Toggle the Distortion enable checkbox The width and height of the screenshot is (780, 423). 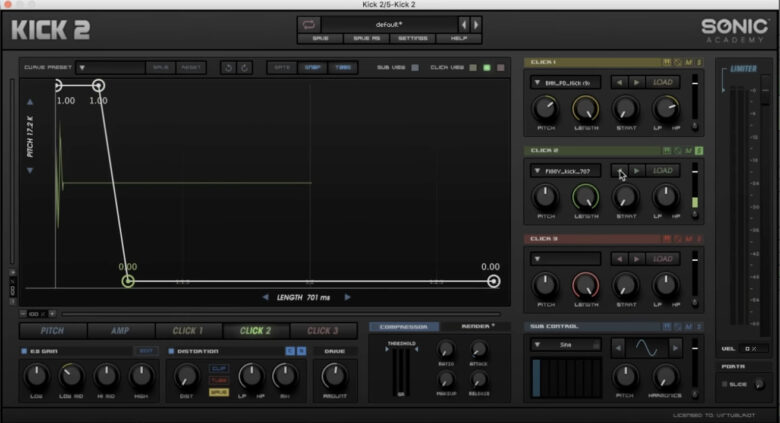click(x=171, y=351)
